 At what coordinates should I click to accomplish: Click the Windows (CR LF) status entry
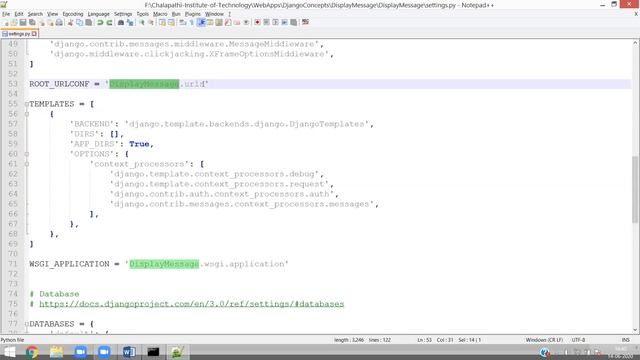(x=544, y=340)
